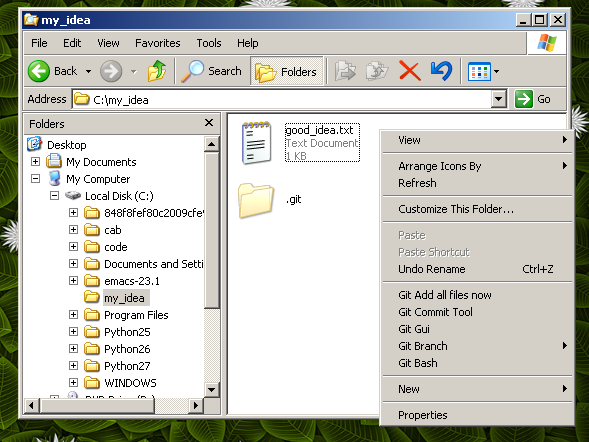Choose Customize This Folder...
The image size is (589, 442).
coord(477,209)
